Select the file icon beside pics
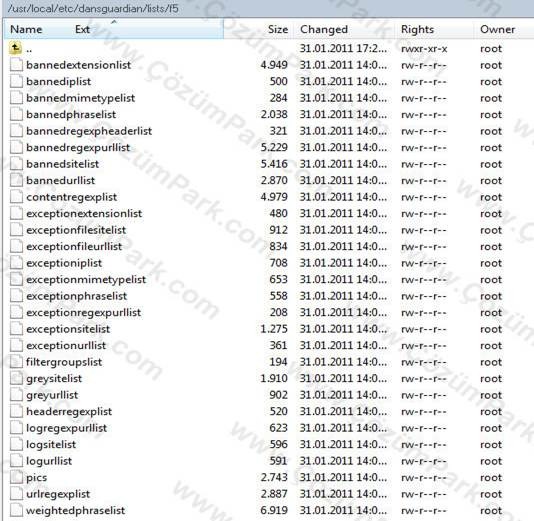 [16, 477]
